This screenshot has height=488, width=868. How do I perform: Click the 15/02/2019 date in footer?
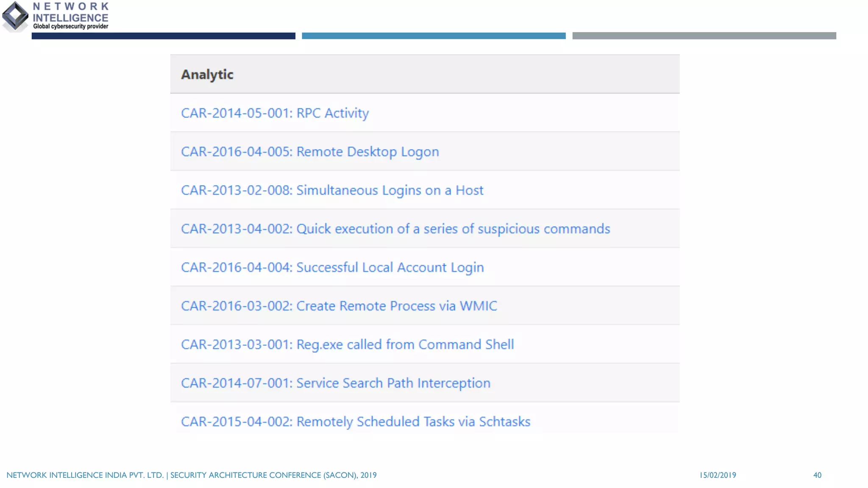coord(718,475)
